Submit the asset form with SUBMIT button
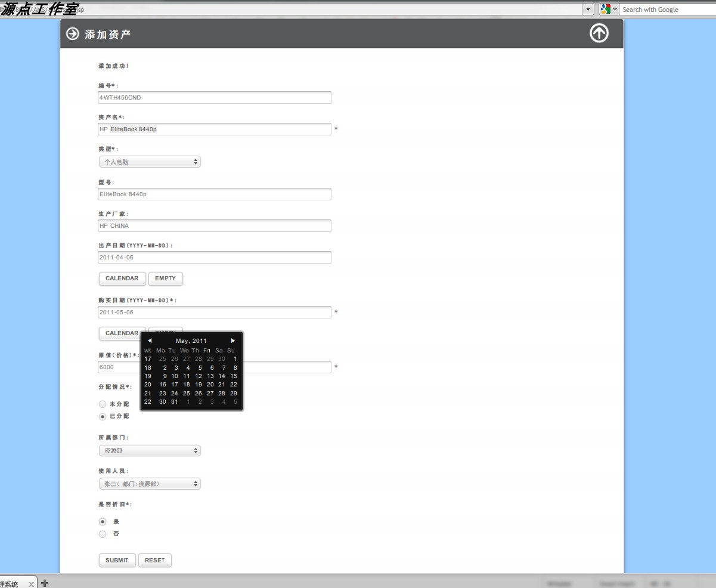The width and height of the screenshot is (716, 588). click(x=117, y=560)
